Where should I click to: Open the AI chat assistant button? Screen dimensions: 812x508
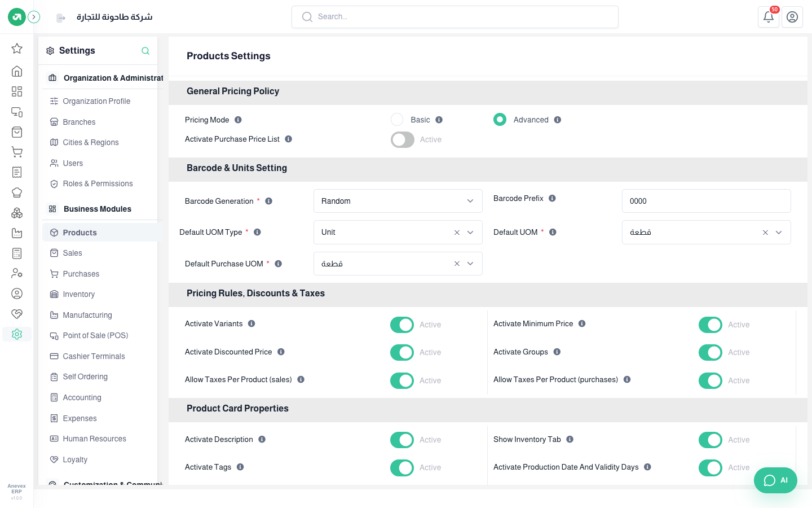click(775, 480)
